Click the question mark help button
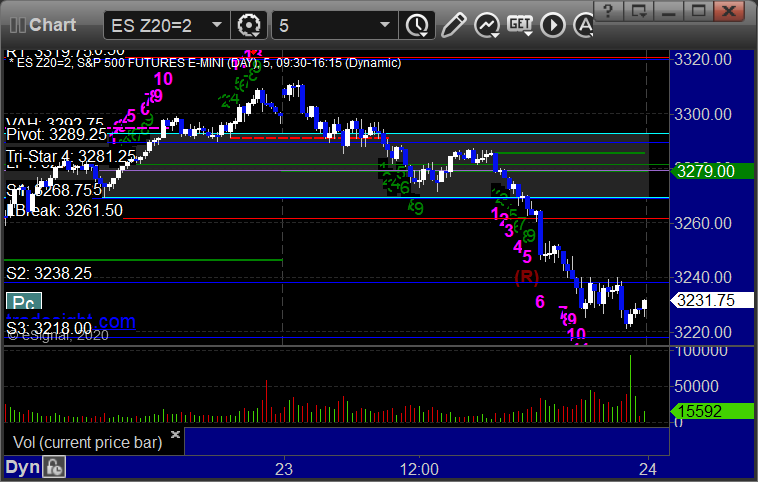Screen dimensions: 758x482 click(608, 10)
